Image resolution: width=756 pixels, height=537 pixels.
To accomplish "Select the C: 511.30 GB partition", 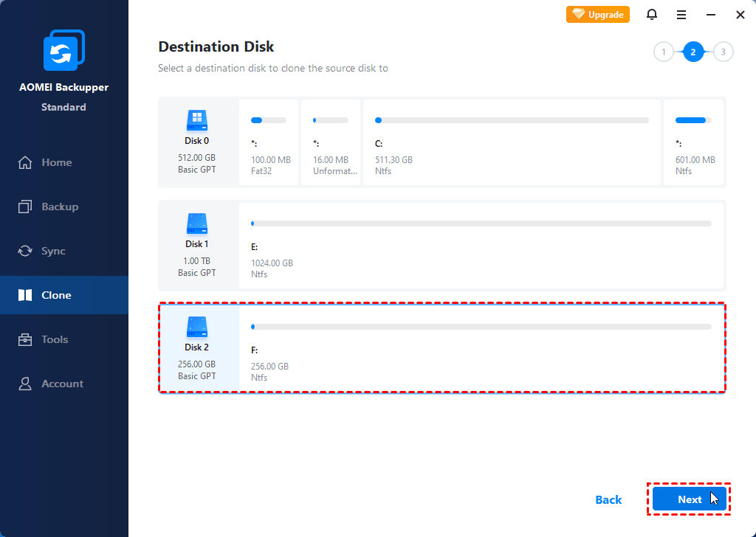I will pyautogui.click(x=512, y=142).
